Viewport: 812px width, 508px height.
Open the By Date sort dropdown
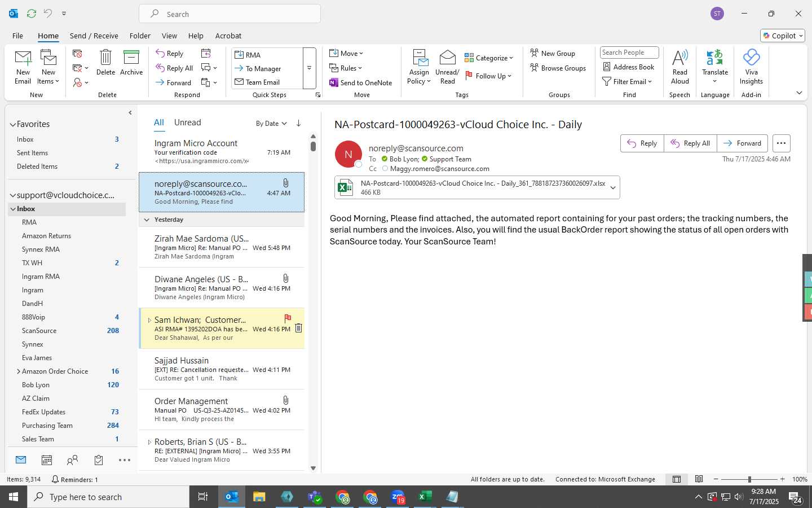271,123
